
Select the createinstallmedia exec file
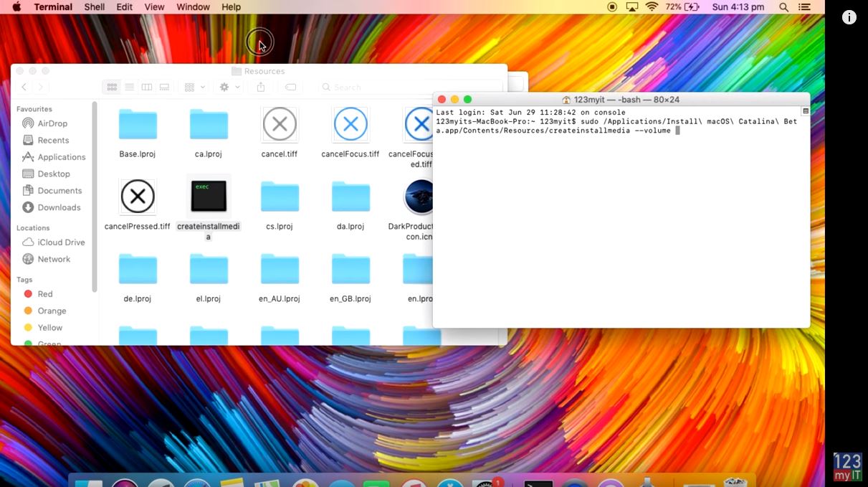[x=209, y=197]
